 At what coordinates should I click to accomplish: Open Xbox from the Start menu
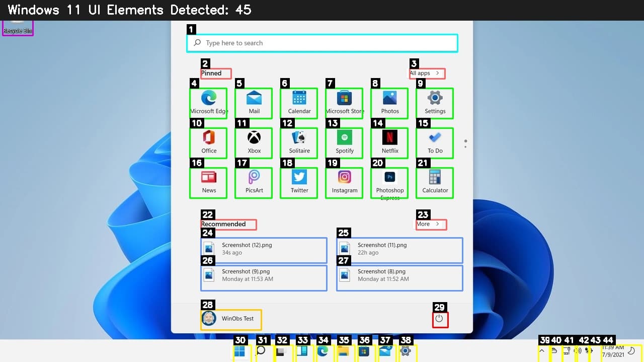coord(254,142)
